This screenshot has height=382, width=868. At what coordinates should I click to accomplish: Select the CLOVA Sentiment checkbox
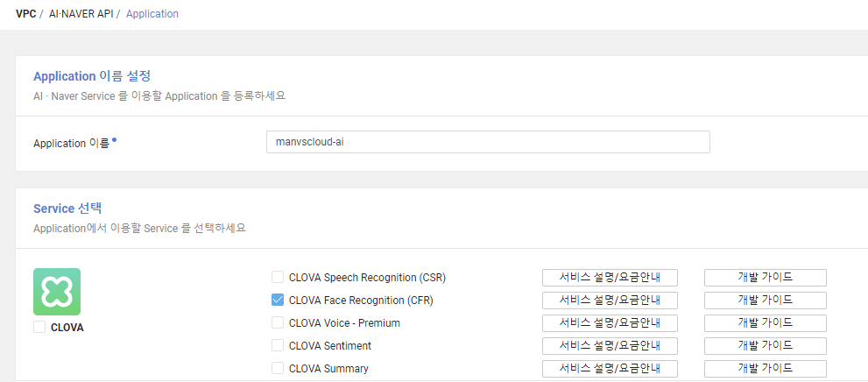pyautogui.click(x=278, y=346)
